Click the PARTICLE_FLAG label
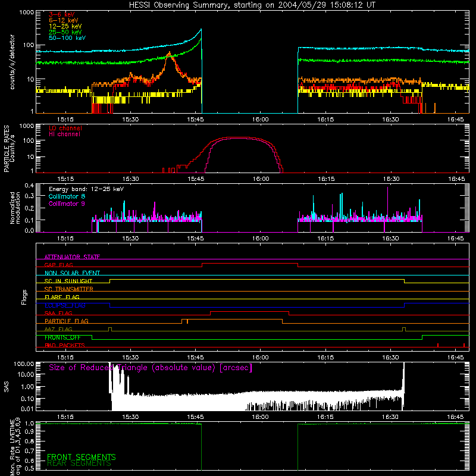 [67, 321]
